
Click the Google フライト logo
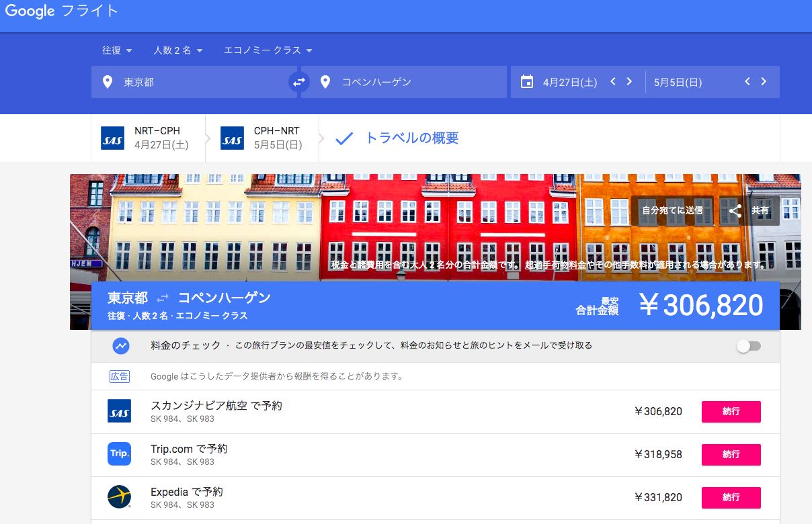coord(62,11)
